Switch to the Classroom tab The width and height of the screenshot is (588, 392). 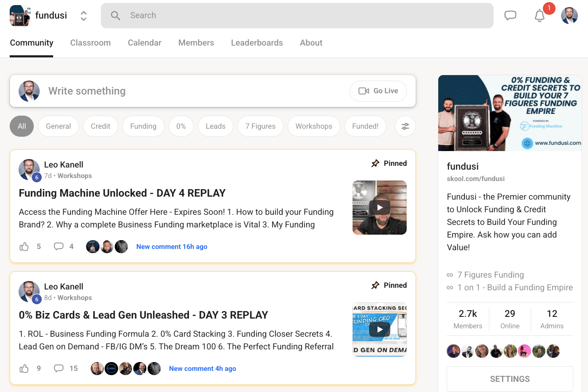[x=90, y=43]
